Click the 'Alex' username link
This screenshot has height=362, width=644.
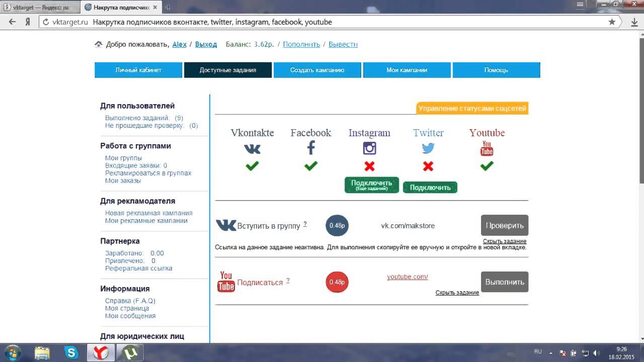tap(180, 44)
